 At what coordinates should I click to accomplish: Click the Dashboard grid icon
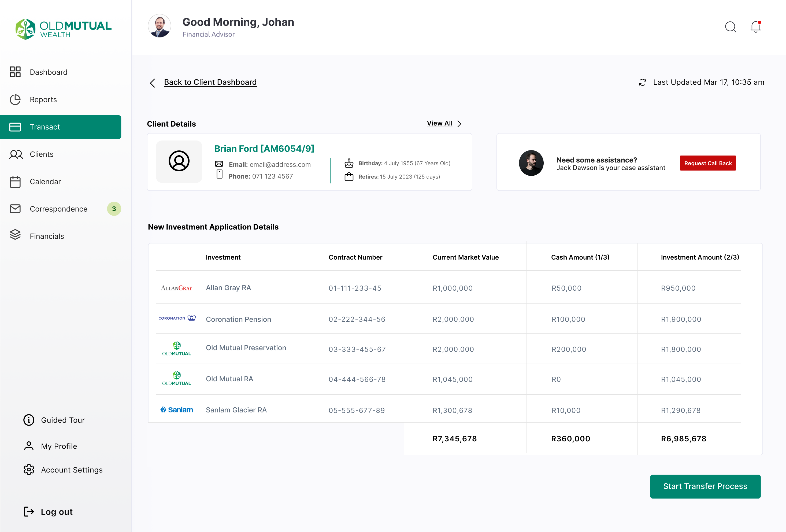pos(15,72)
